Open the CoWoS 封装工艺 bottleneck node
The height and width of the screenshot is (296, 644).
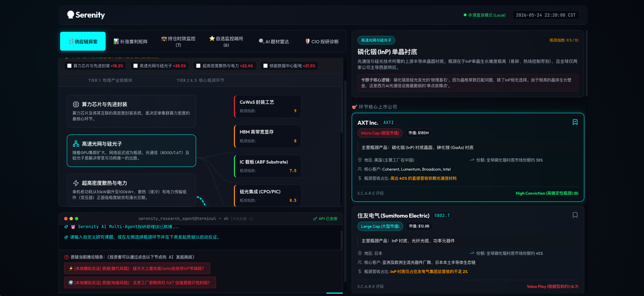click(x=268, y=106)
